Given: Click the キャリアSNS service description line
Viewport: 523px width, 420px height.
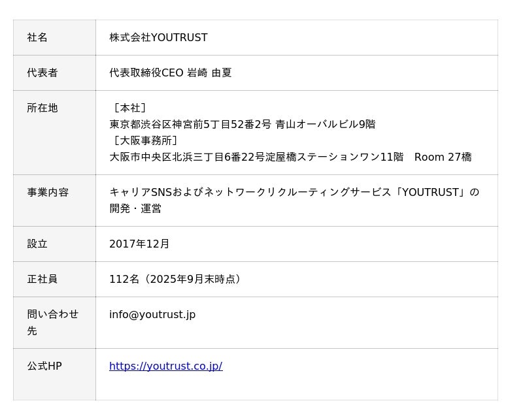Looking at the screenshot, I should tap(294, 192).
